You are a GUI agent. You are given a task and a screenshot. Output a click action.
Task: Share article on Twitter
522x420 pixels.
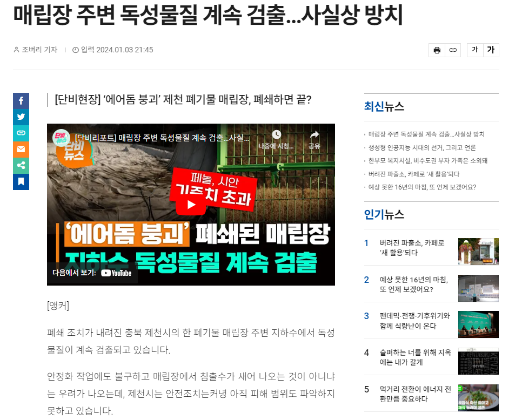pyautogui.click(x=21, y=117)
